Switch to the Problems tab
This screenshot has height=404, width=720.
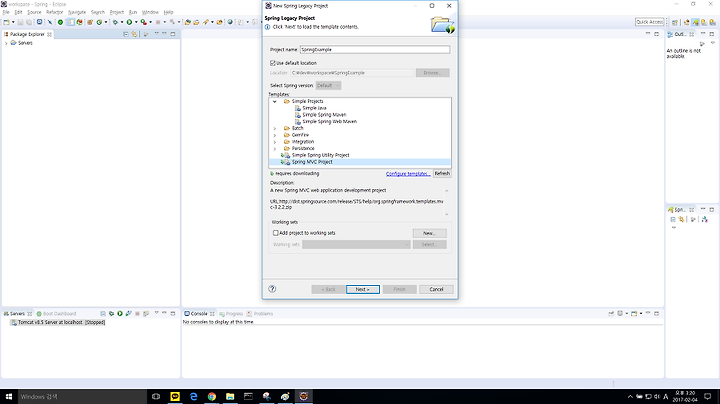[260, 314]
